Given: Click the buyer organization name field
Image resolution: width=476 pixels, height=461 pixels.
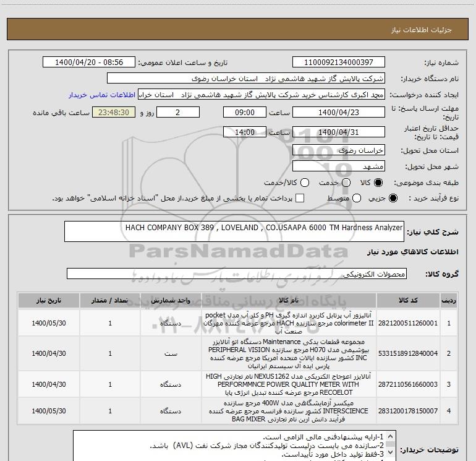Looking at the screenshot, I should [x=246, y=79].
